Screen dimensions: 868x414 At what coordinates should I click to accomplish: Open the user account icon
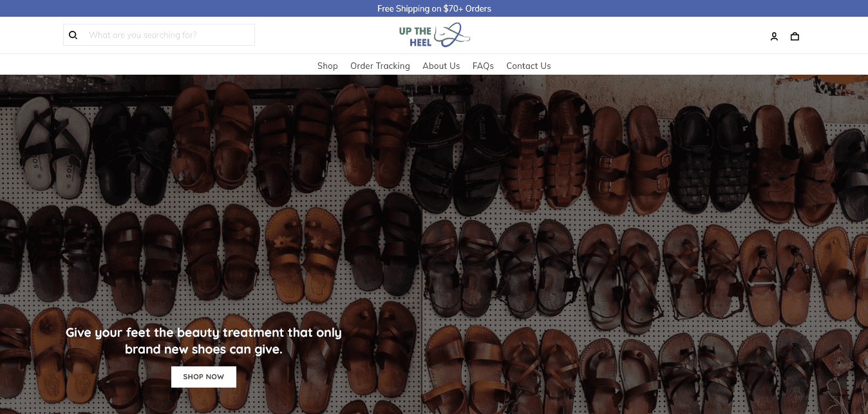774,37
